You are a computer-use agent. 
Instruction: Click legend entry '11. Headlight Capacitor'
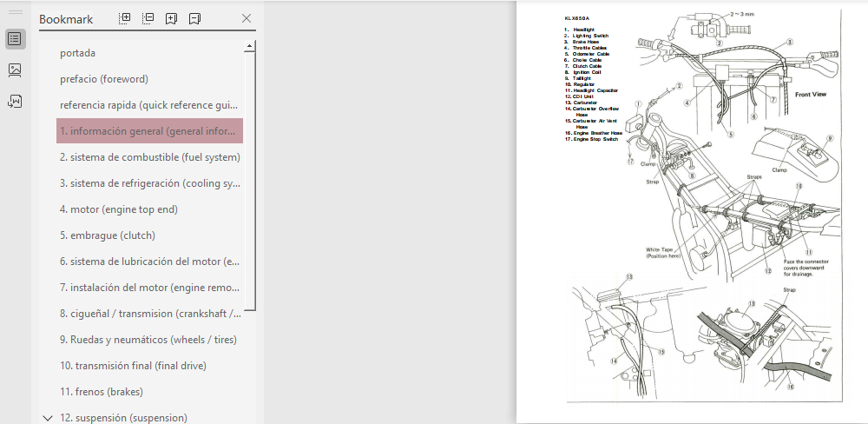tap(591, 90)
